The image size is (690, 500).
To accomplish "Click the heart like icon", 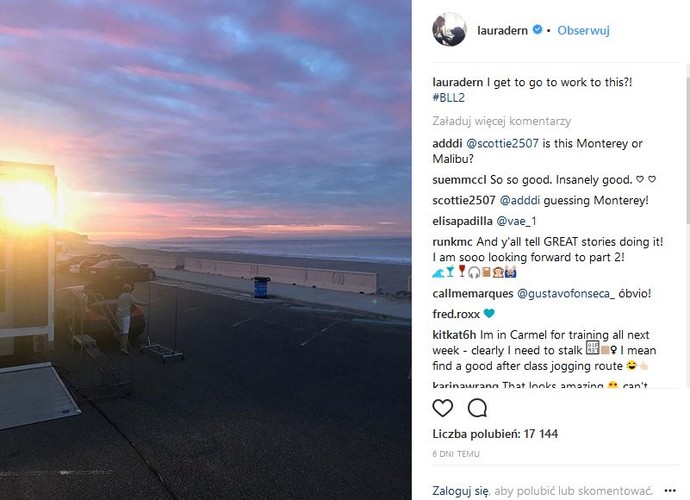I will coord(443,408).
